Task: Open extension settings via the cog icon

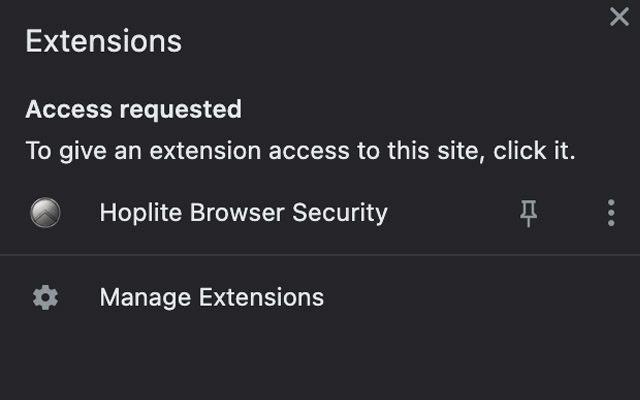Action: [x=45, y=297]
